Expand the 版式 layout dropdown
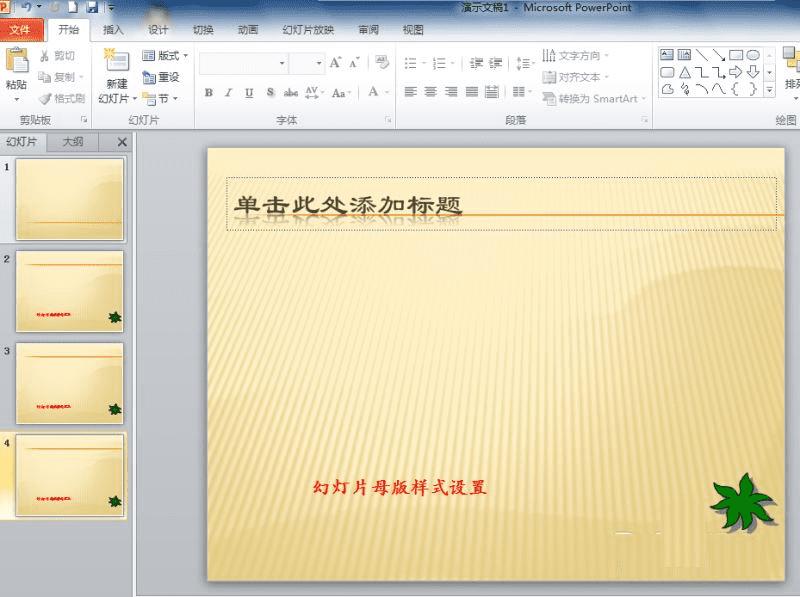This screenshot has height=597, width=800. [165, 55]
